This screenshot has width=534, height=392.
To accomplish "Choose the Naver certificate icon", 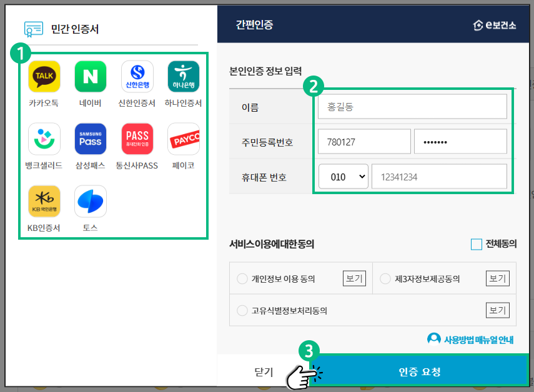I will [x=91, y=77].
